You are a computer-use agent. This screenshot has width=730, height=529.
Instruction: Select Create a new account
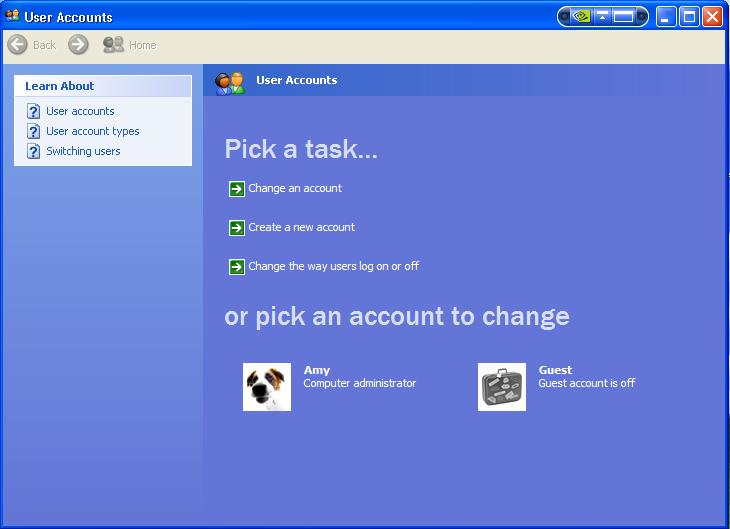point(301,227)
